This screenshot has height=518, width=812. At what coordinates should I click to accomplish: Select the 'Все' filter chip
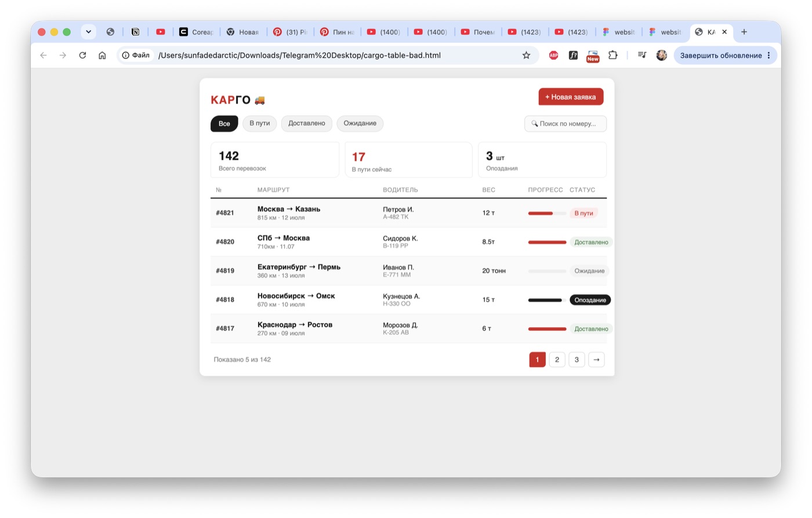tap(224, 124)
